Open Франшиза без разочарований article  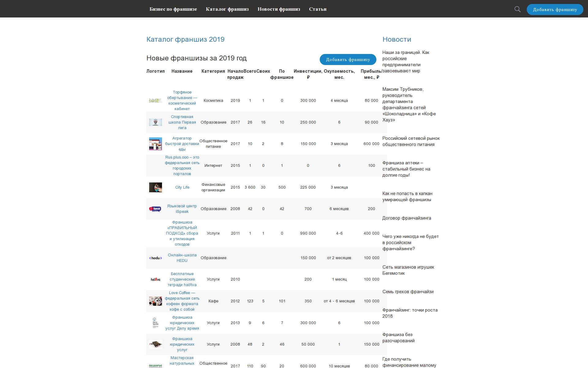tap(398, 338)
